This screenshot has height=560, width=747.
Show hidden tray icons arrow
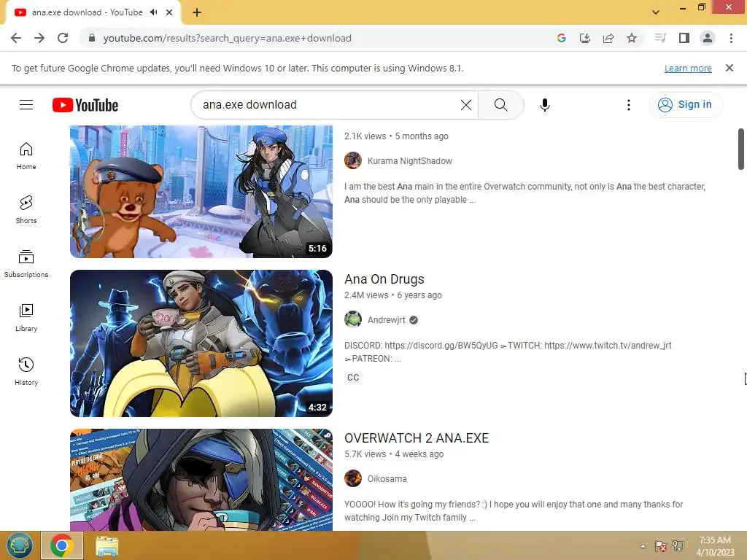(643, 546)
